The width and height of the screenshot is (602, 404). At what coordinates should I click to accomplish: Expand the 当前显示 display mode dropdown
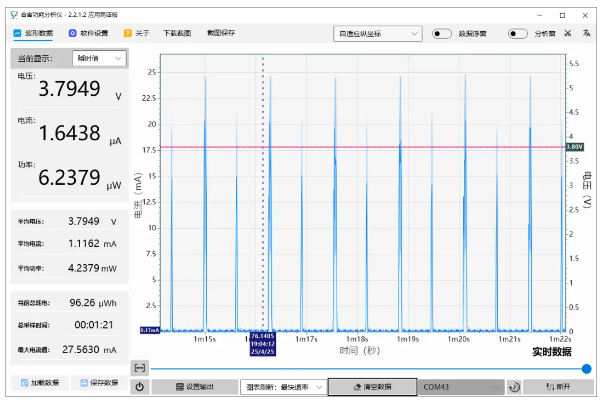99,58
